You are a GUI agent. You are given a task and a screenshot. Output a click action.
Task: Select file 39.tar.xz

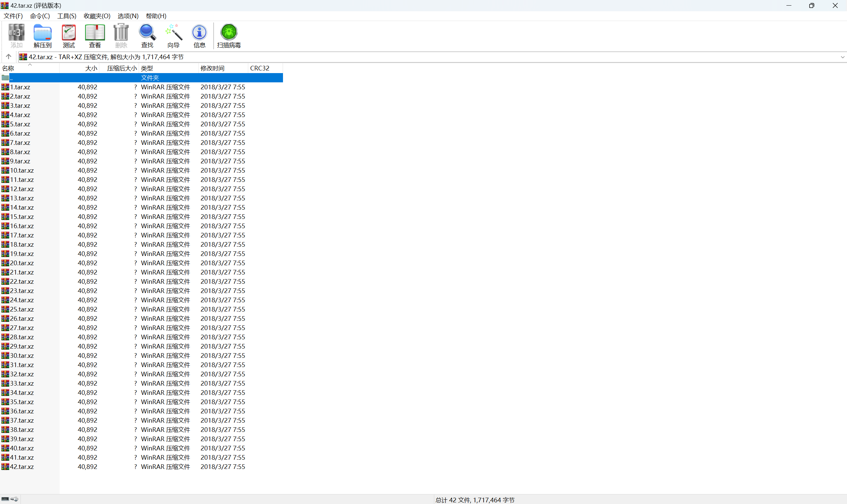tap(22, 439)
